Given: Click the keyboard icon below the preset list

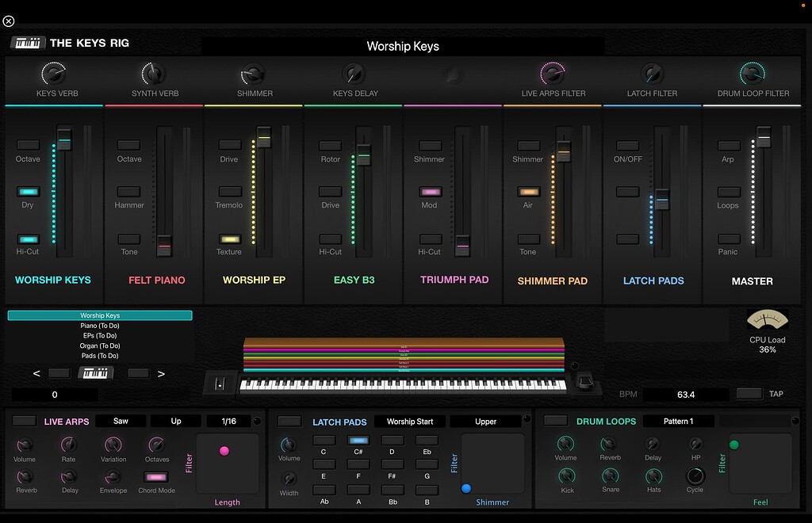Looking at the screenshot, I should coord(96,372).
